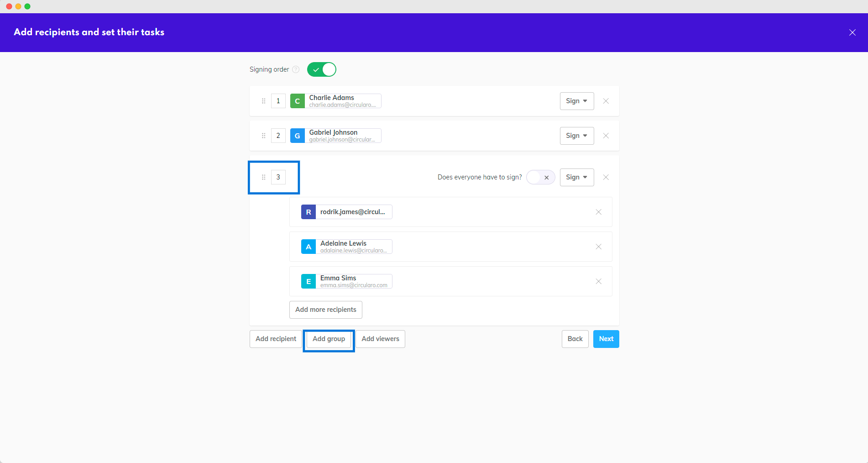Remove Gabriel Johnson from recipients
Screen dimensions: 868x463
click(x=606, y=136)
